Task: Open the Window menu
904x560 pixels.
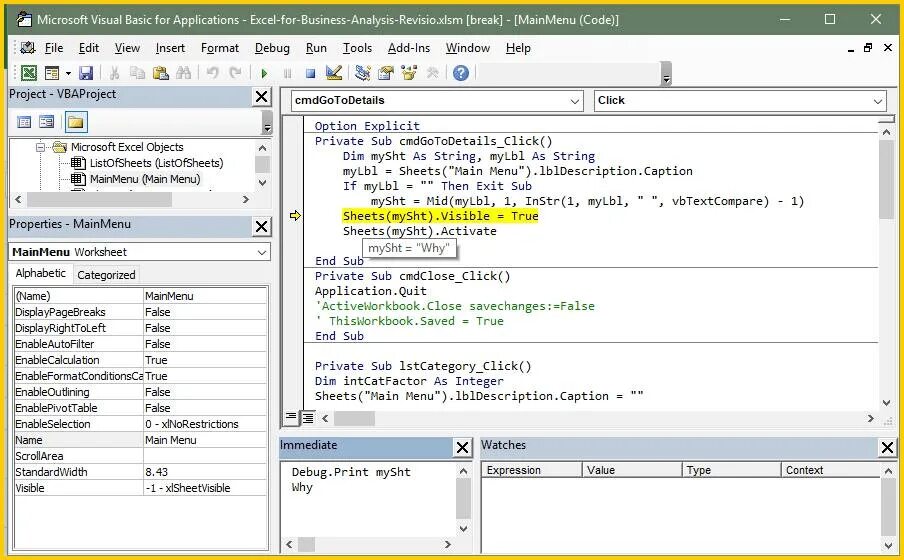Action: click(x=468, y=48)
